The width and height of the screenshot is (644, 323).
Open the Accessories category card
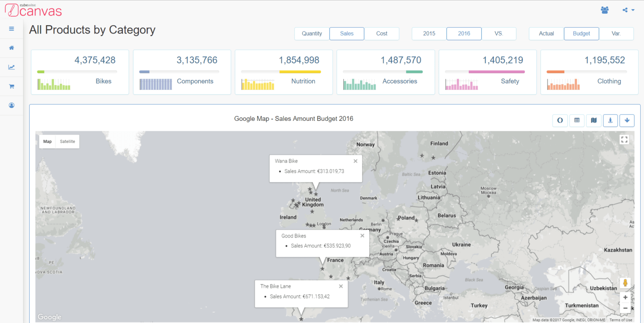(386, 72)
